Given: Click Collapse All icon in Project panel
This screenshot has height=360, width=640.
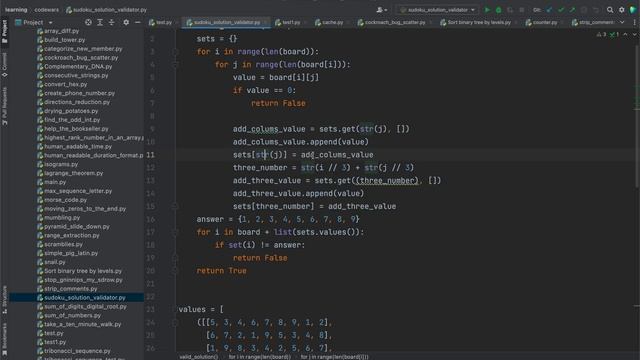Looking at the screenshot, I should [111, 22].
